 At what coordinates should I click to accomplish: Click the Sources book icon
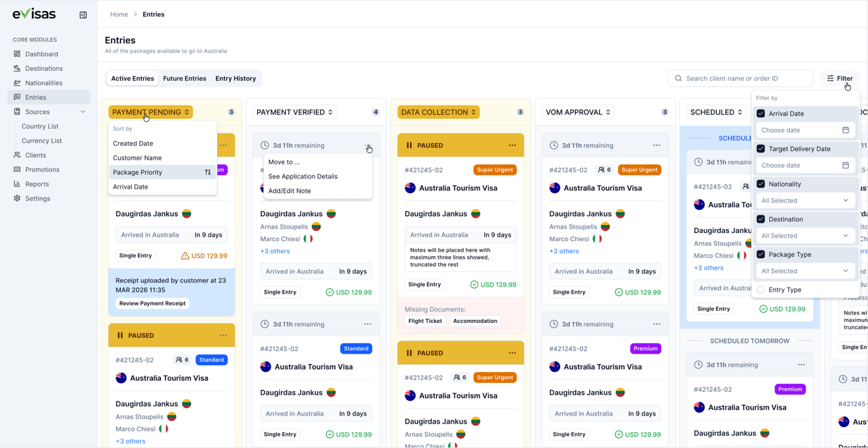coord(17,112)
